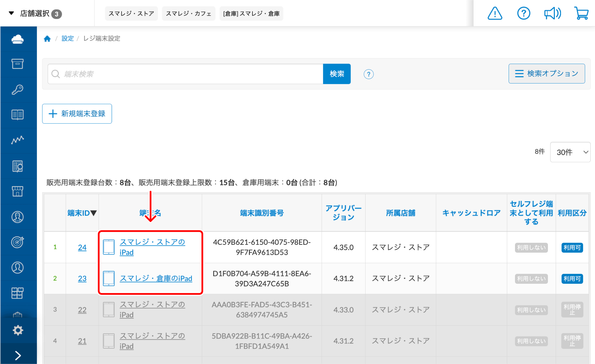The image size is (595, 364).
Task: Open the 30件 page size dropdown
Action: [x=570, y=152]
